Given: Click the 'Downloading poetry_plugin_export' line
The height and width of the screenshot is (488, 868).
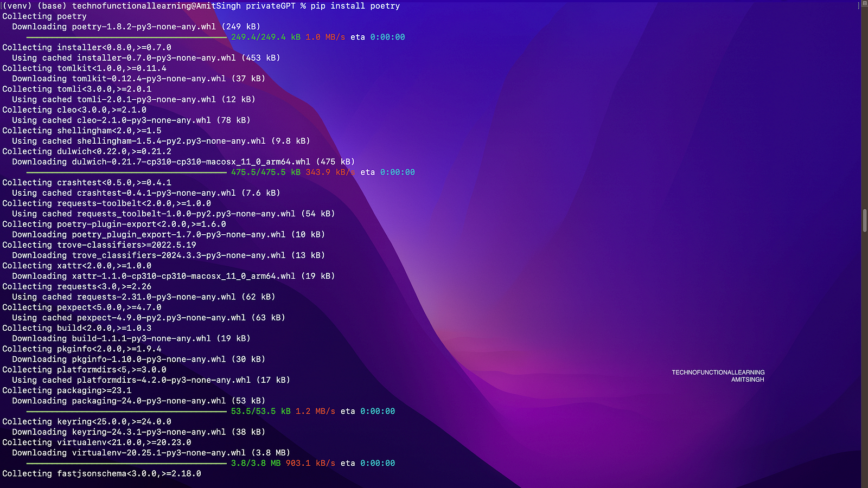Looking at the screenshot, I should point(168,235).
